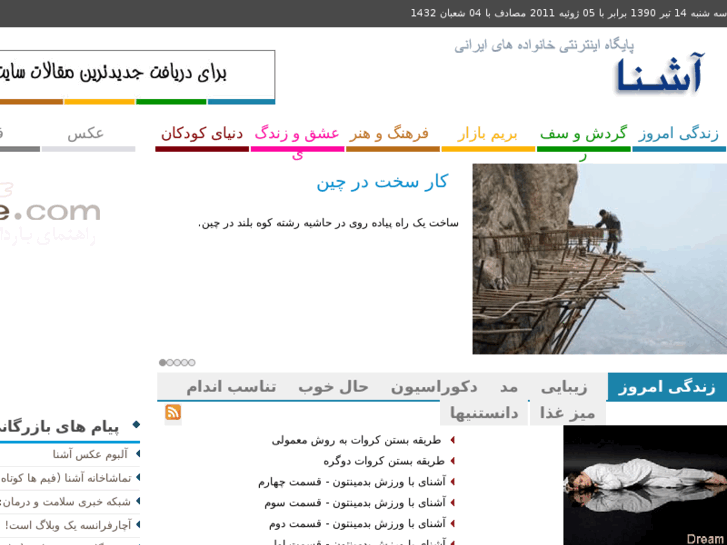727x545 pixels.
Task: Click the آشنا site logo
Action: (x=659, y=75)
